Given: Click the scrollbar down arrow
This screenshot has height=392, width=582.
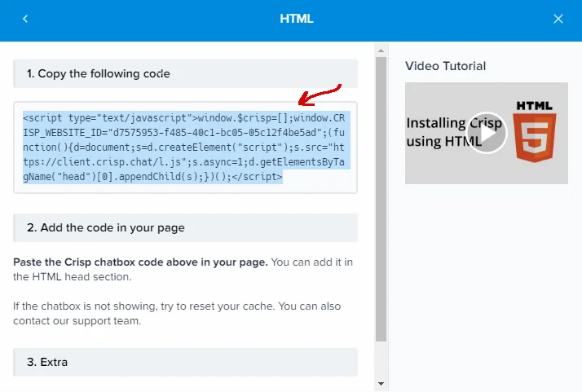Looking at the screenshot, I should 381,383.
